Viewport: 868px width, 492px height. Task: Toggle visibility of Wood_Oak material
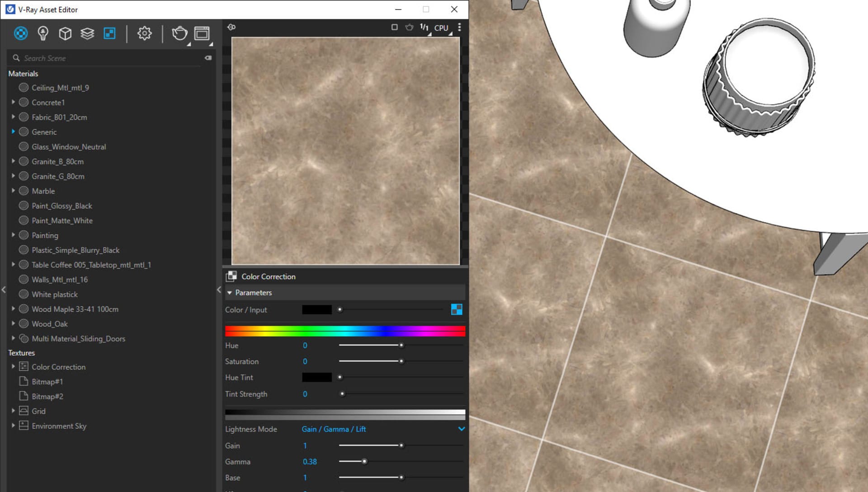pos(24,324)
